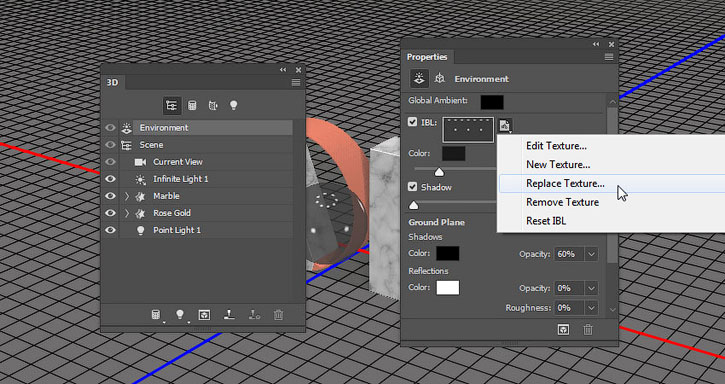
Task: Click trash icon in Properties footer
Action: tap(588, 329)
